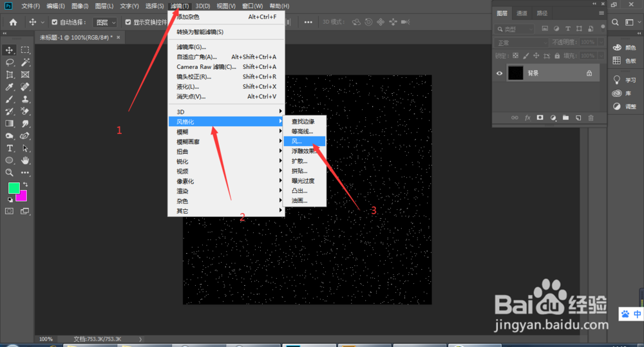Expand the 模糊 submenu
Screen dimensions: 644x347
click(226, 132)
